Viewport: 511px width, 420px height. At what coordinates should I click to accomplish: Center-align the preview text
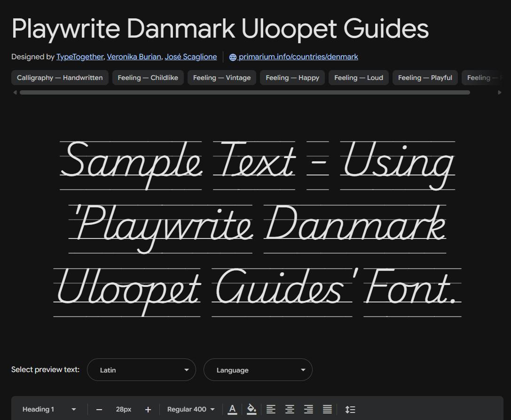(290, 409)
